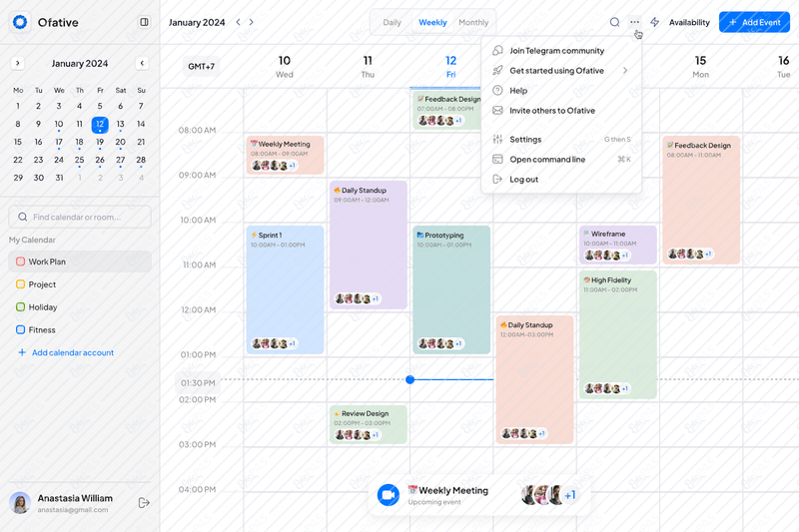Click Anastasia William profile avatar

(20, 503)
